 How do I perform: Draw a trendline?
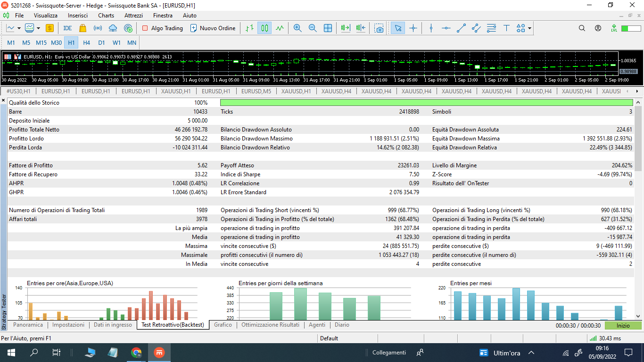click(x=461, y=28)
